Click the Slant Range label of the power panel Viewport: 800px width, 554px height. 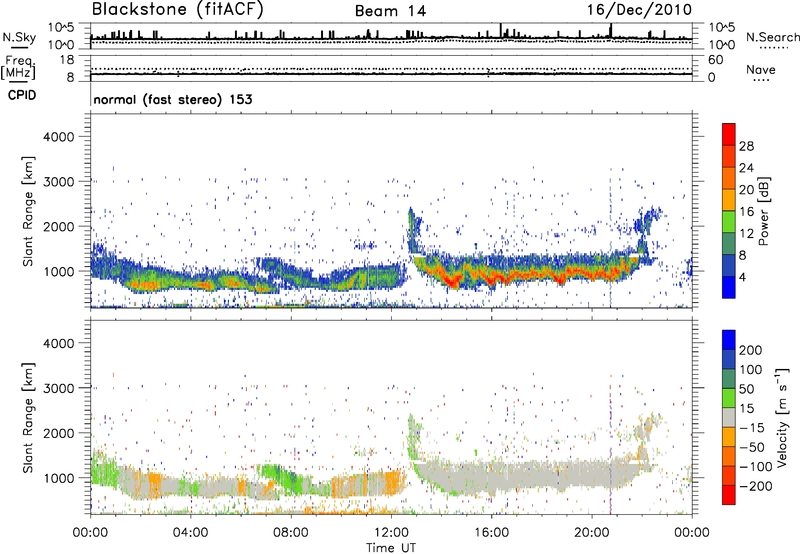click(28, 211)
